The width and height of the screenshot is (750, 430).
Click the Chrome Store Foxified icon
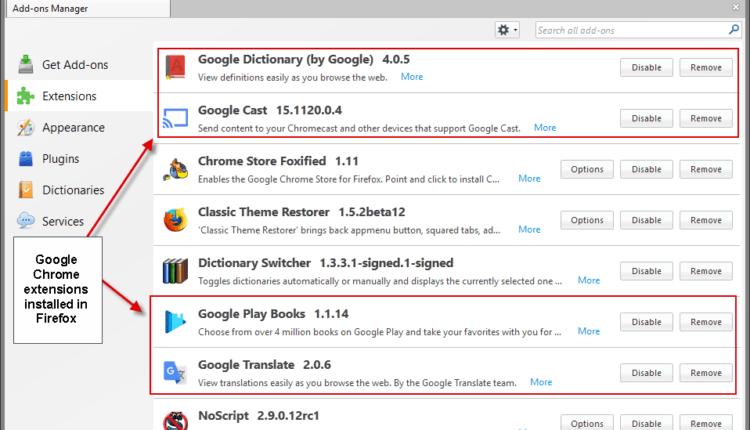pyautogui.click(x=175, y=169)
